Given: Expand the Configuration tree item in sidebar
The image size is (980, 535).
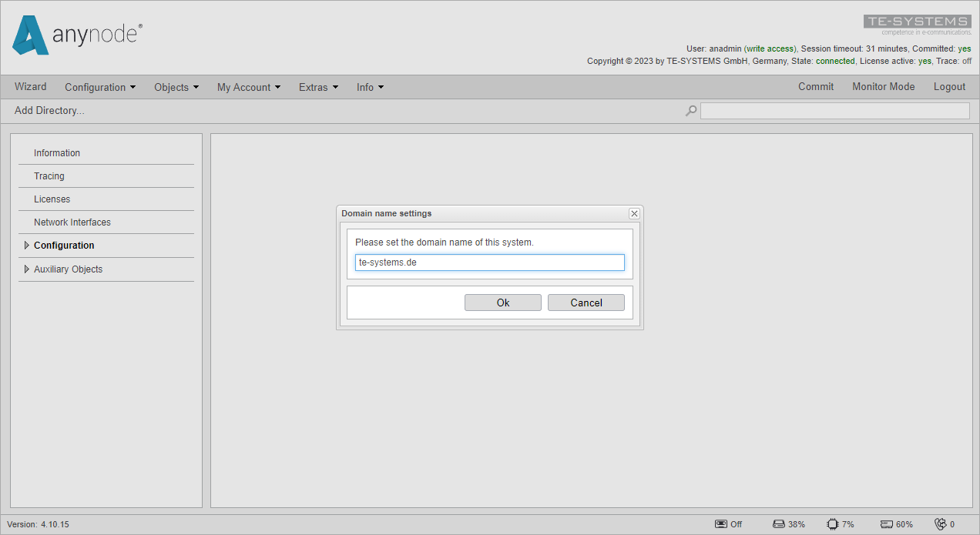Looking at the screenshot, I should tap(26, 246).
